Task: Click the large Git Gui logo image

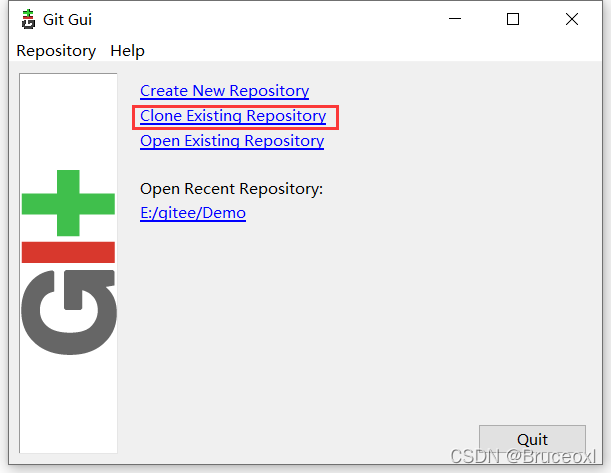Action: (68, 263)
